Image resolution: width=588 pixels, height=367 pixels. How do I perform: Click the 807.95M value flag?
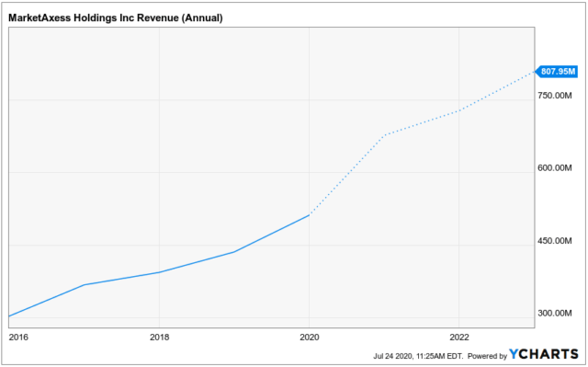556,72
